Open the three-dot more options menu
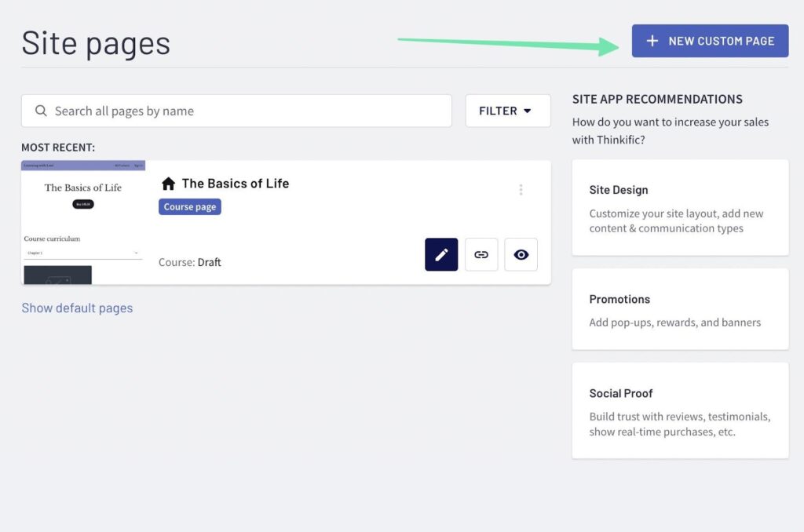Screen dimensions: 804x532 (x=521, y=190)
